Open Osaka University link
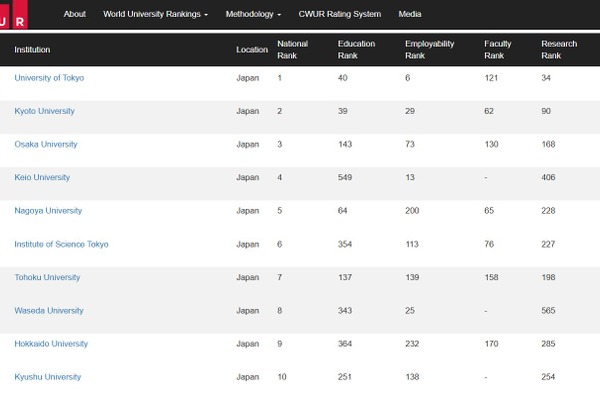The height and width of the screenshot is (400, 600). pyautogui.click(x=46, y=144)
